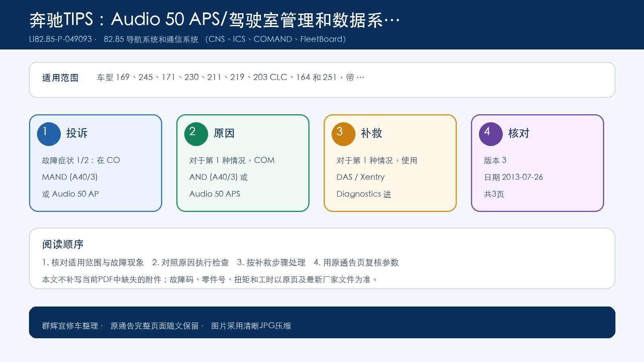
Task: Click the footer text 群辉宜修车整理
Action: pyautogui.click(x=70, y=326)
